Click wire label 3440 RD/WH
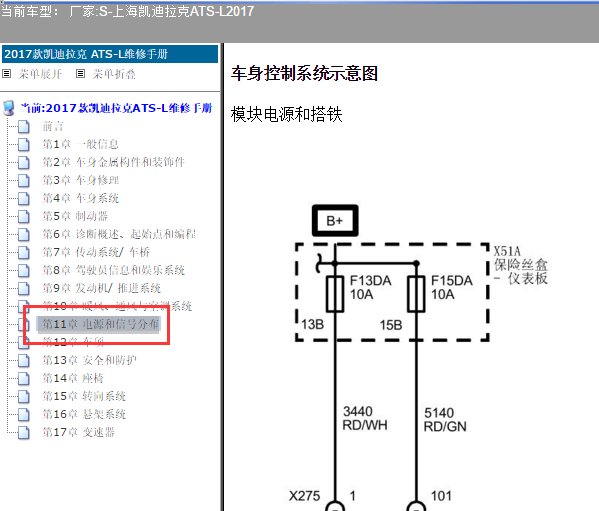This screenshot has height=511, width=599. 365,418
